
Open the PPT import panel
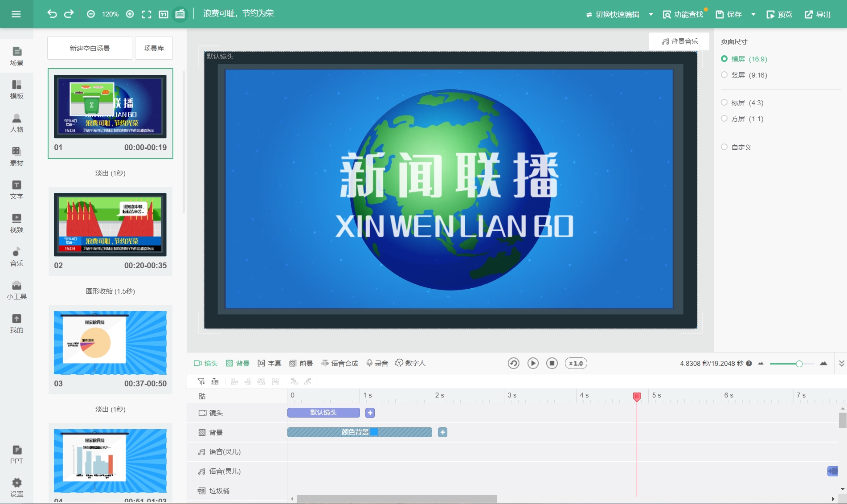16,455
